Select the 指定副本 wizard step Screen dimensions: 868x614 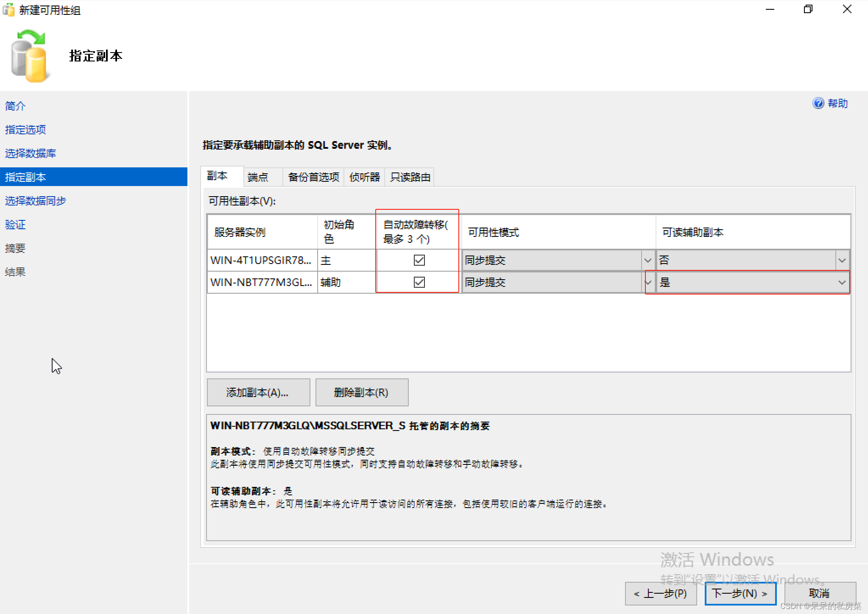click(x=94, y=177)
